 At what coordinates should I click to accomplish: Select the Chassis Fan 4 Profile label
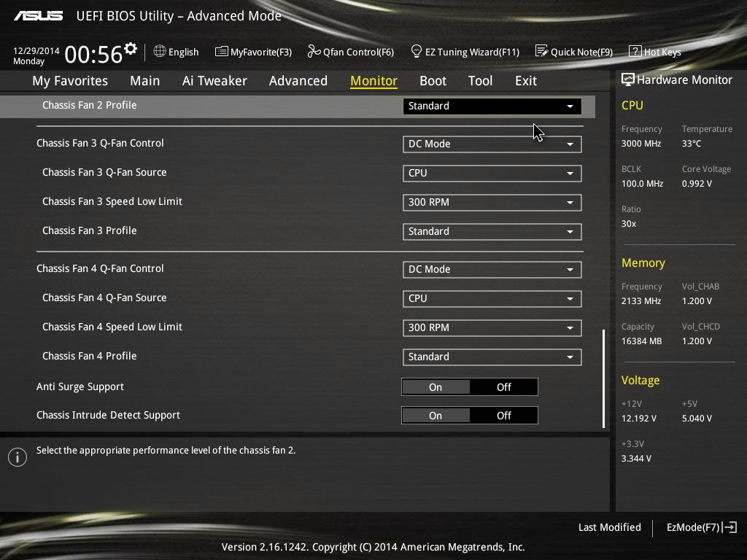[90, 356]
